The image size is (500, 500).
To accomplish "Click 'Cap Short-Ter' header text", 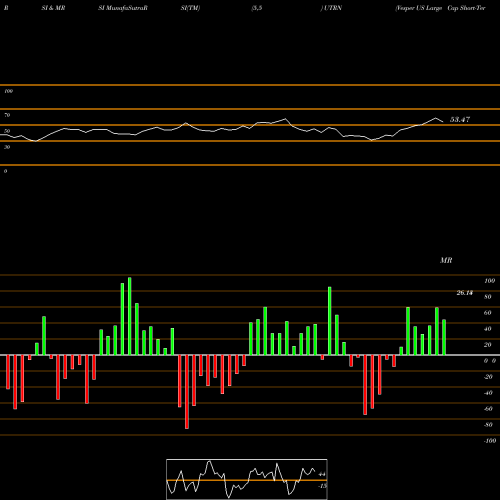I will tap(466, 8).
